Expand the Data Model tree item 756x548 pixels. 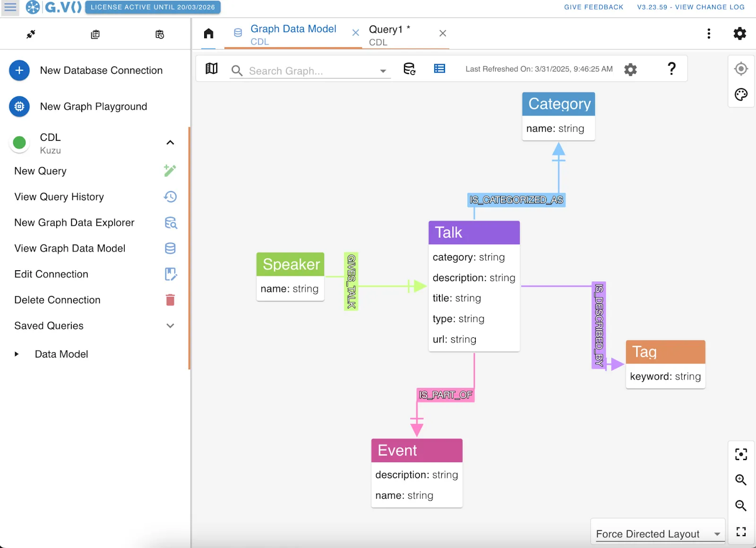[x=17, y=354]
